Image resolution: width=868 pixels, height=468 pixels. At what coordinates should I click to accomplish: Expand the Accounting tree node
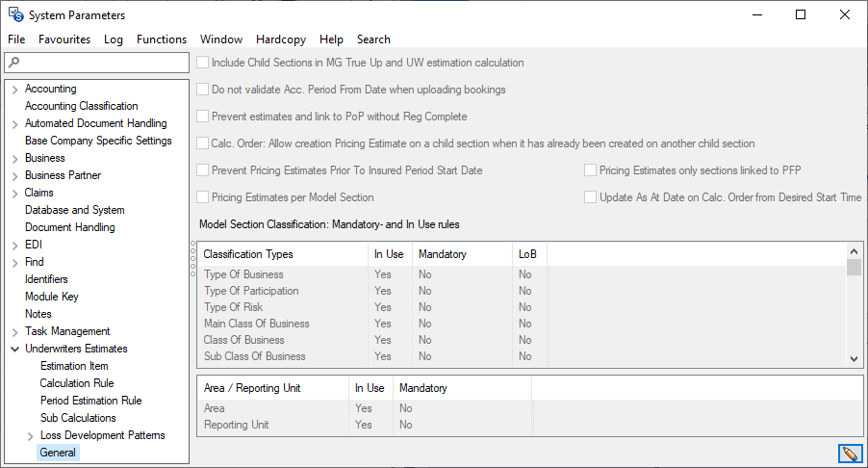[x=14, y=89]
